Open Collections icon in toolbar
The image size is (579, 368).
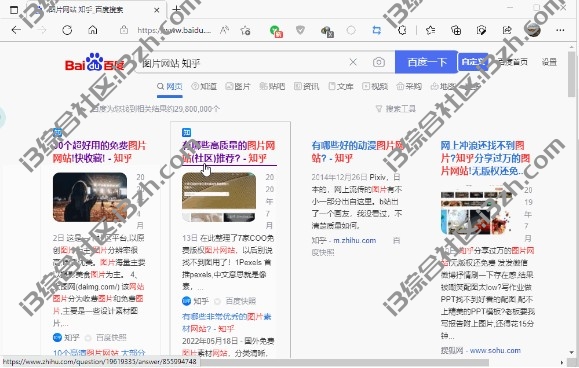pos(456,30)
